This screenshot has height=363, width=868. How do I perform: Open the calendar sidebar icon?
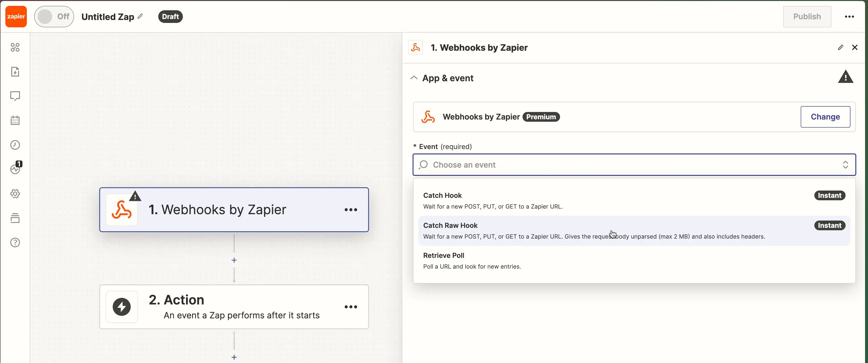click(x=15, y=120)
